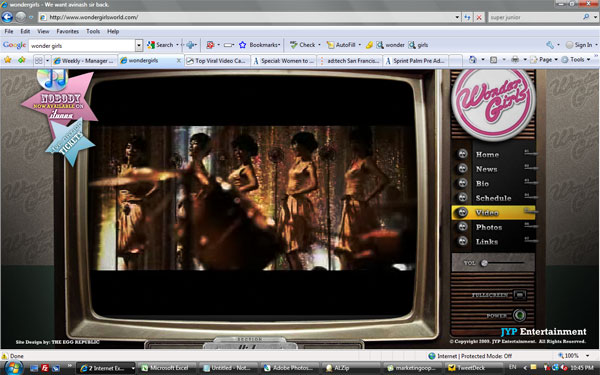Switch to the adtech San Francis... tab
600x375 pixels.
[350, 60]
